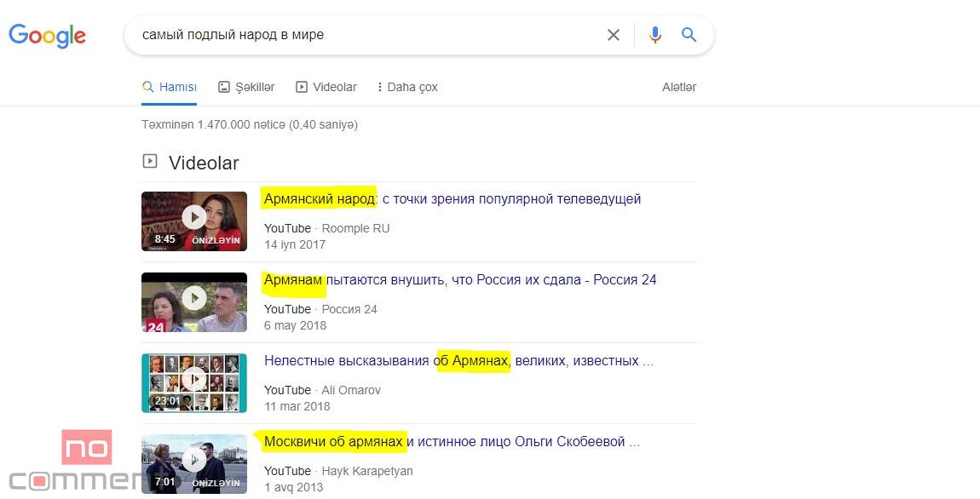Switch to the Videolar tab
The image size is (980, 499).
(x=326, y=87)
